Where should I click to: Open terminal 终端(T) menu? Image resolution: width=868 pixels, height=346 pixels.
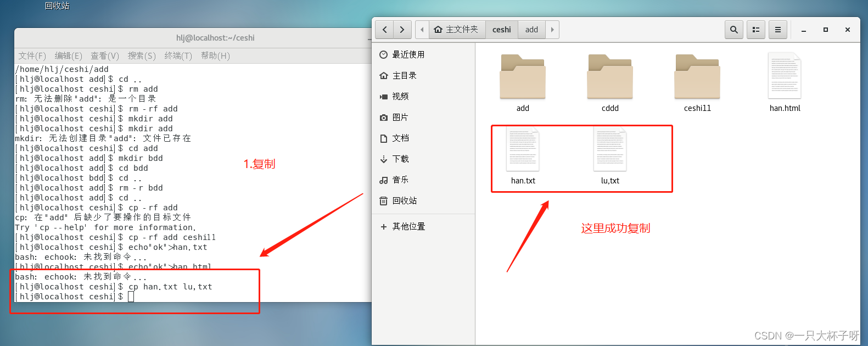(x=178, y=55)
